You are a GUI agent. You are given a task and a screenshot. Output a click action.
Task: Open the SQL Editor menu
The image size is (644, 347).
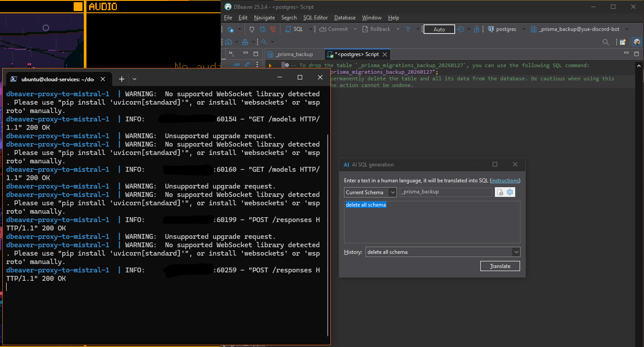(x=315, y=18)
